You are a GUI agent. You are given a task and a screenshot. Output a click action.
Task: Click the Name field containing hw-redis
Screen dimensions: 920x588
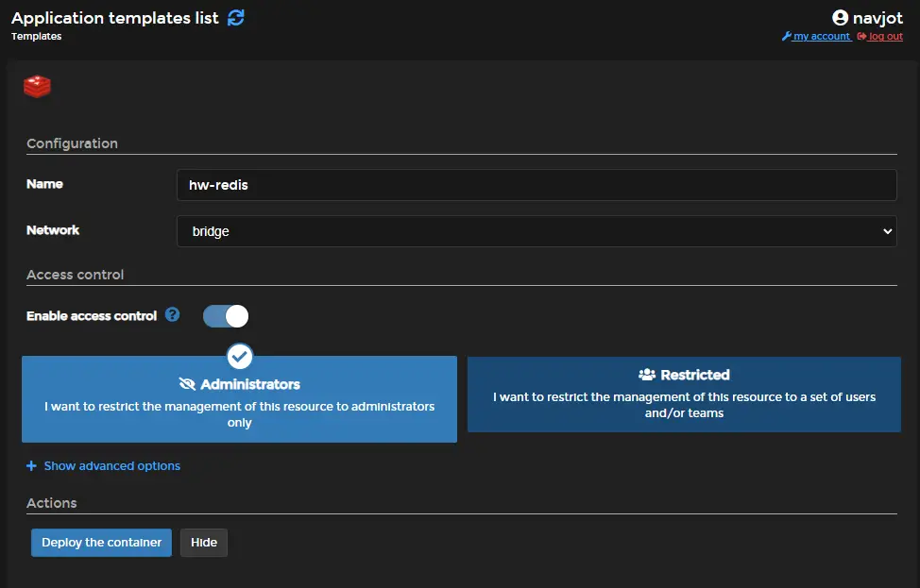(x=536, y=184)
